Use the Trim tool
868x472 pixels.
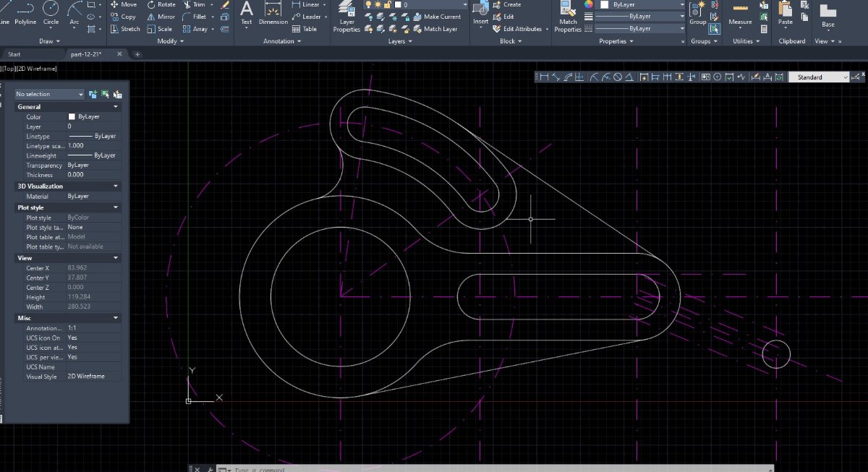click(194, 4)
